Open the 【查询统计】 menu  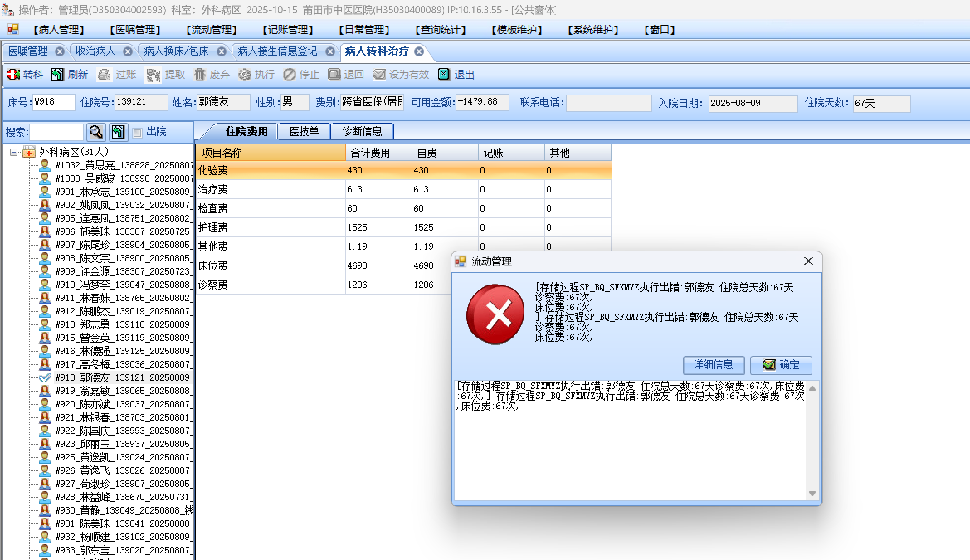[x=440, y=30]
